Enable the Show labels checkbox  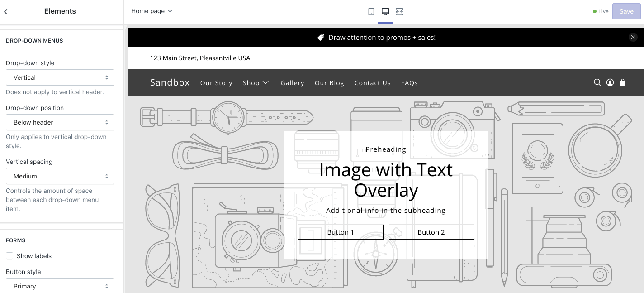coord(9,256)
